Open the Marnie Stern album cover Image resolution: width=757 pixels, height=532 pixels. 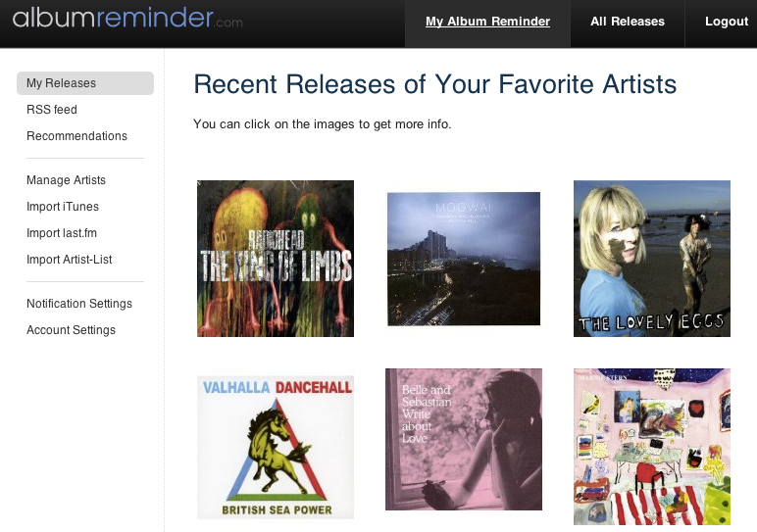[652, 447]
